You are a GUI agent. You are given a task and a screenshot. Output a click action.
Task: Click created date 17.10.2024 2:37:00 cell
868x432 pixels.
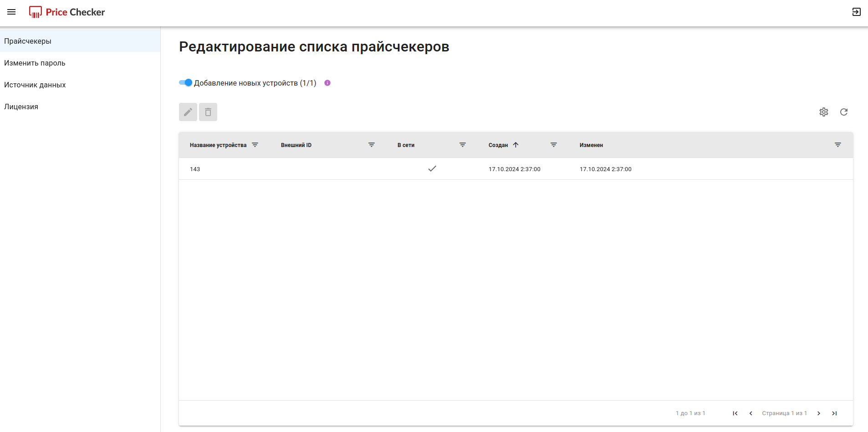515,169
